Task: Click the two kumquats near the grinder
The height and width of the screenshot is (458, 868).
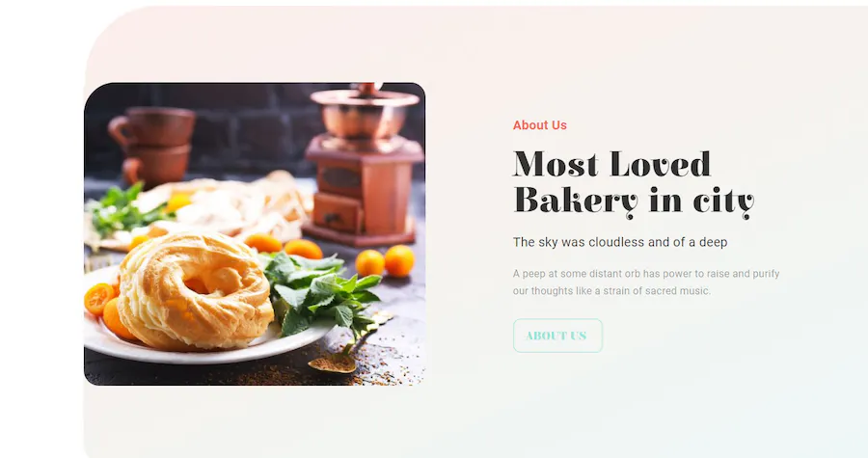Action: pos(385,261)
